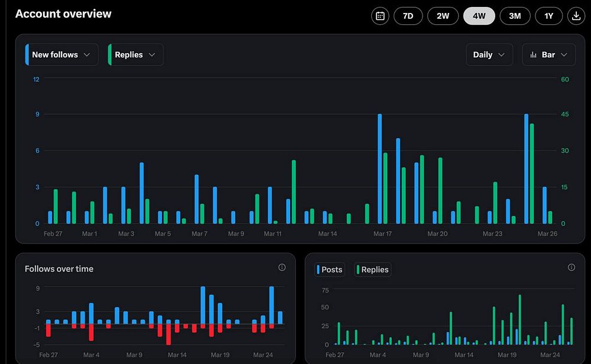Click the bar chart icon beside Bar
591x364 pixels.
[533, 55]
